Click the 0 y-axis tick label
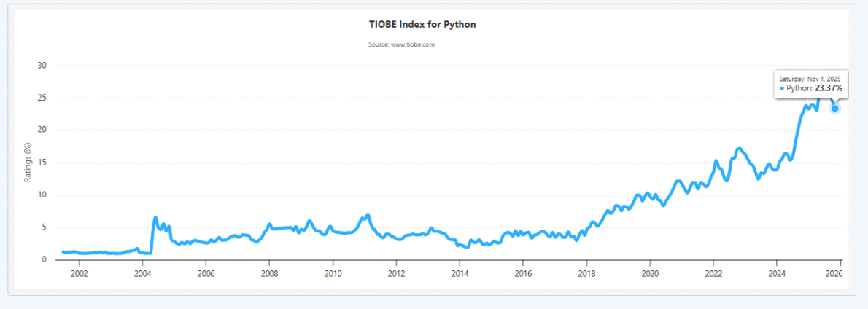 click(44, 259)
